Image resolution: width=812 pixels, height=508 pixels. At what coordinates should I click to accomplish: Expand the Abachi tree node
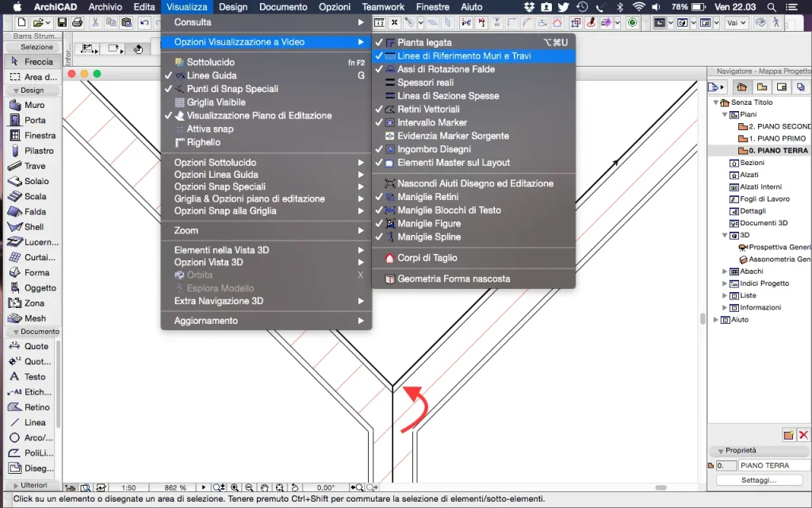(x=725, y=271)
